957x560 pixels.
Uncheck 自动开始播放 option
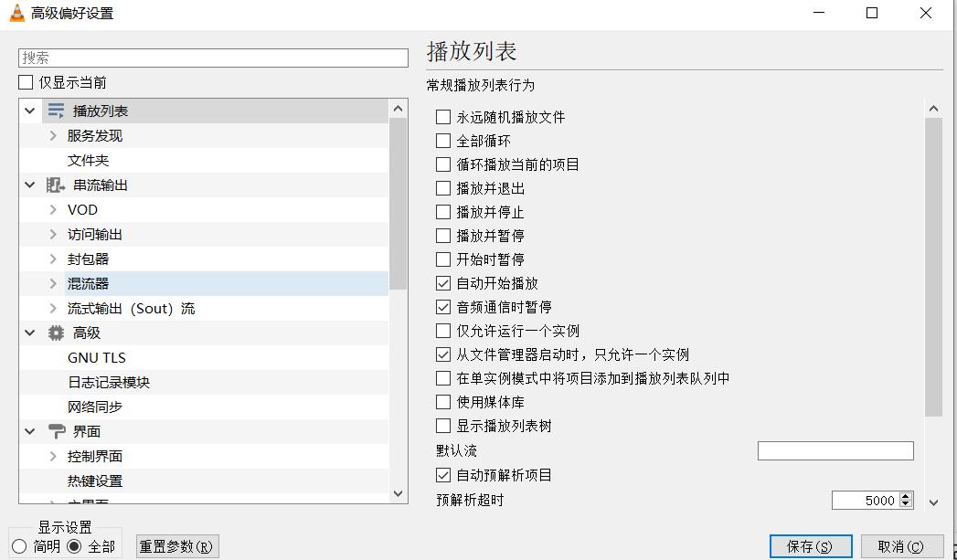[443, 283]
